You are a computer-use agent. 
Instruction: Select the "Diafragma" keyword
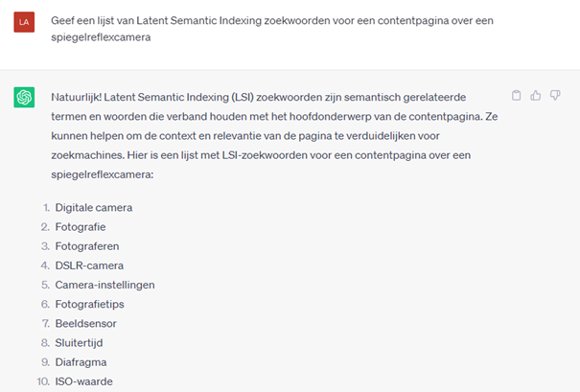point(81,362)
